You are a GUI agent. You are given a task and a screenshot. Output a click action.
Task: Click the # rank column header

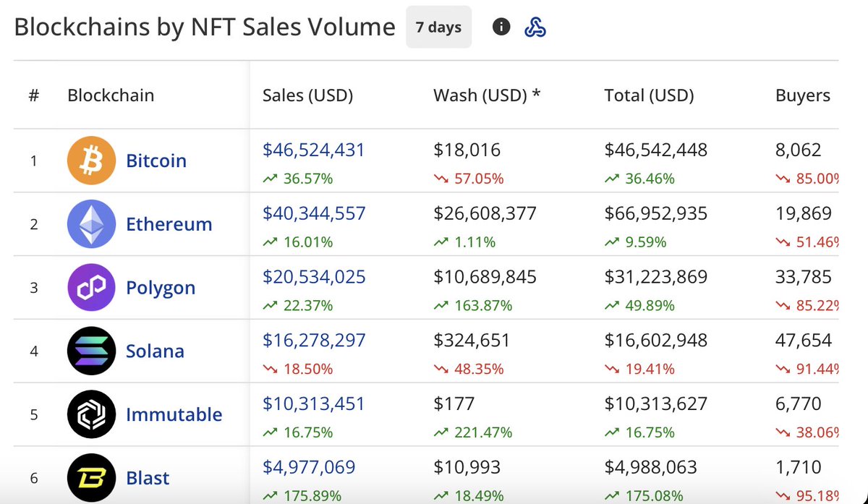point(33,95)
